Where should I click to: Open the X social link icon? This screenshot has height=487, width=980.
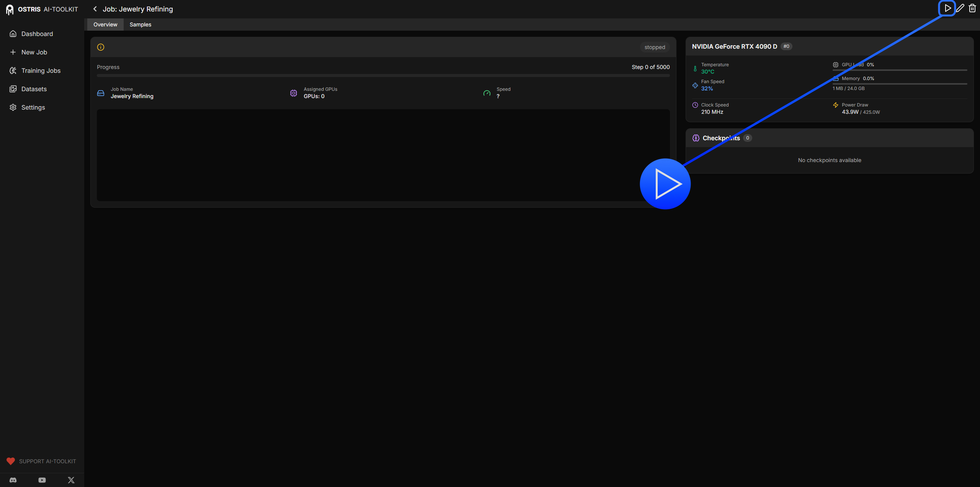(71, 480)
